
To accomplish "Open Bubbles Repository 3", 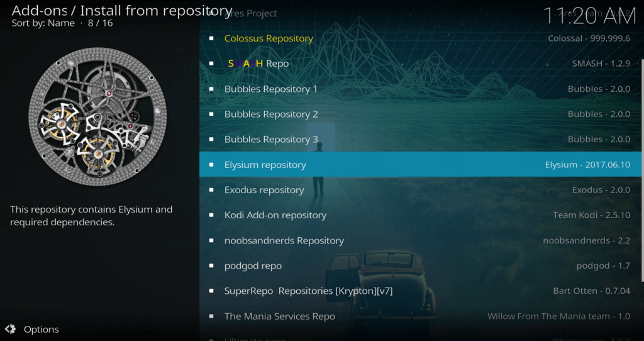I will coord(421,139).
